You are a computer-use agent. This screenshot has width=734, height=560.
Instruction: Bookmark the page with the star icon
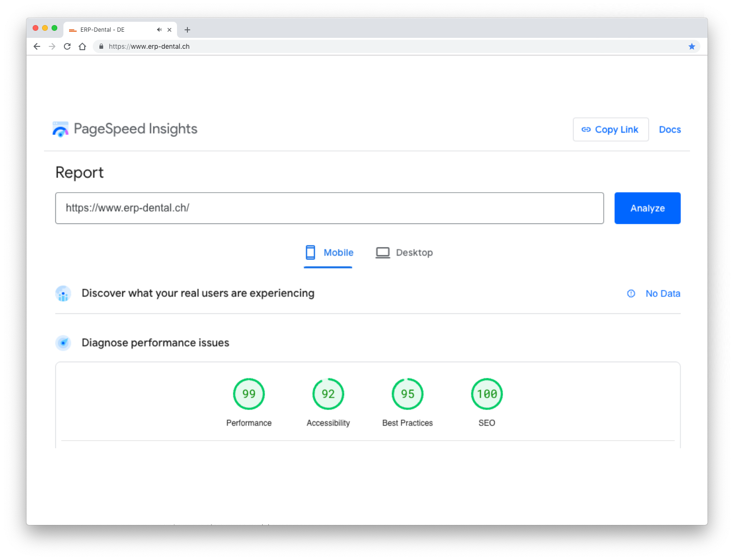pyautogui.click(x=692, y=46)
